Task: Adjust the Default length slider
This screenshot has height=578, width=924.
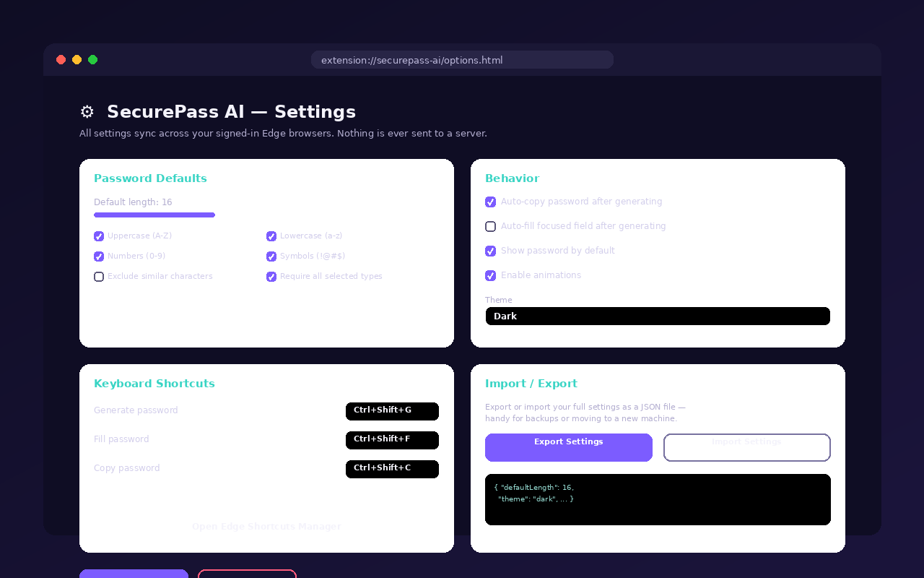Action: click(154, 215)
